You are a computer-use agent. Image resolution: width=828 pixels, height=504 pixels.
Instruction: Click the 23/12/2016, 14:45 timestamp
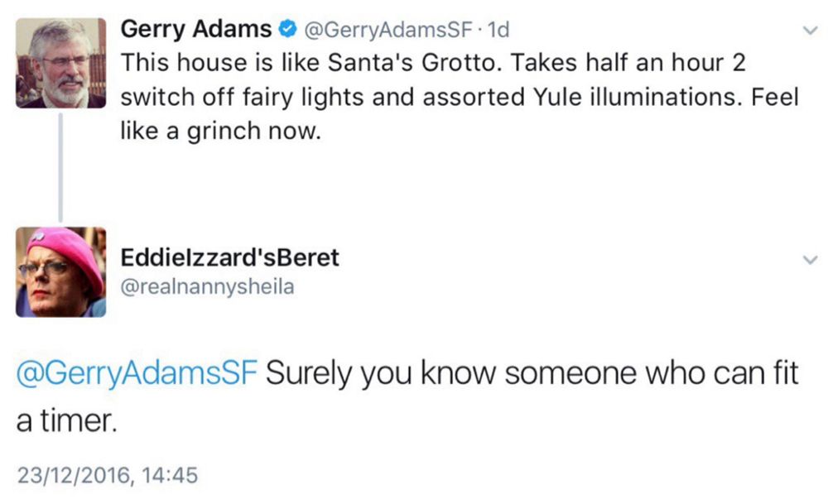coord(105,475)
